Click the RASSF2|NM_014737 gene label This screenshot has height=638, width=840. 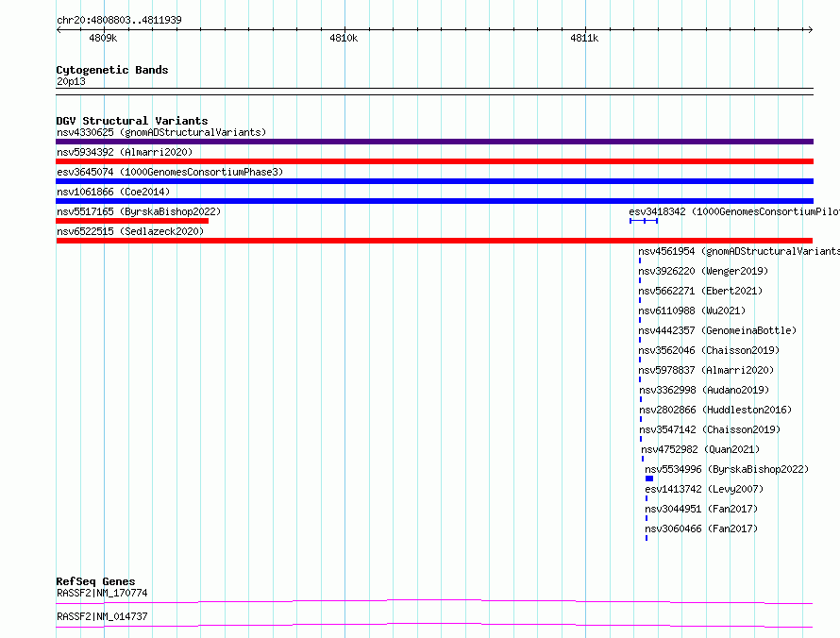102,616
